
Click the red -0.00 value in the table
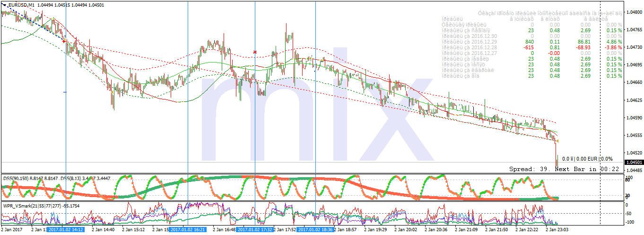(554, 53)
